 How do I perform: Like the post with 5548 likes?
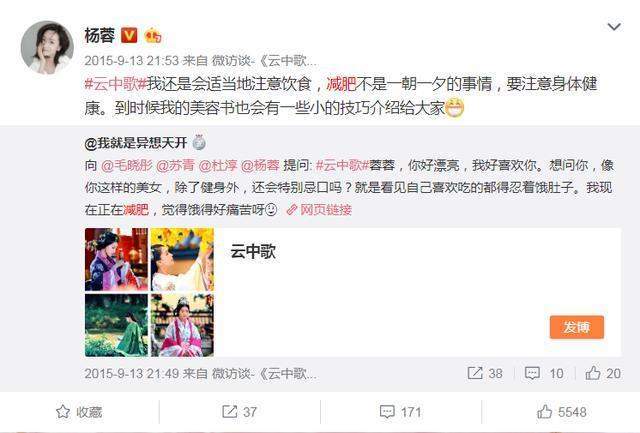(x=562, y=411)
